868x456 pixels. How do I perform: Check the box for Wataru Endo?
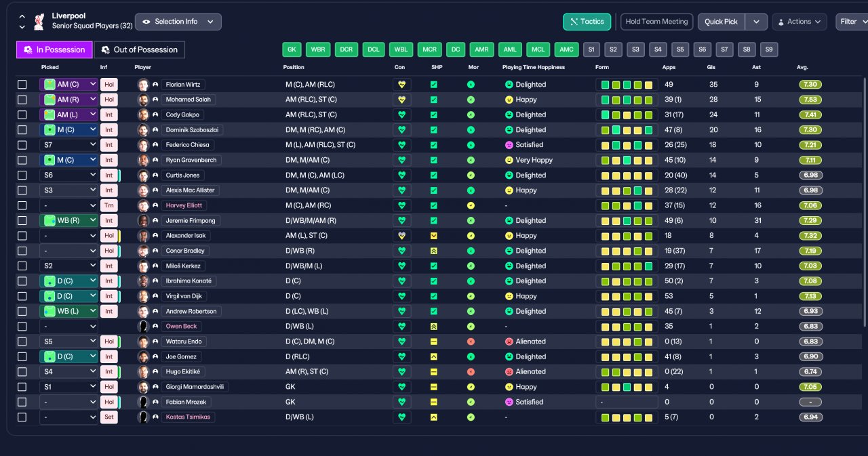click(22, 341)
